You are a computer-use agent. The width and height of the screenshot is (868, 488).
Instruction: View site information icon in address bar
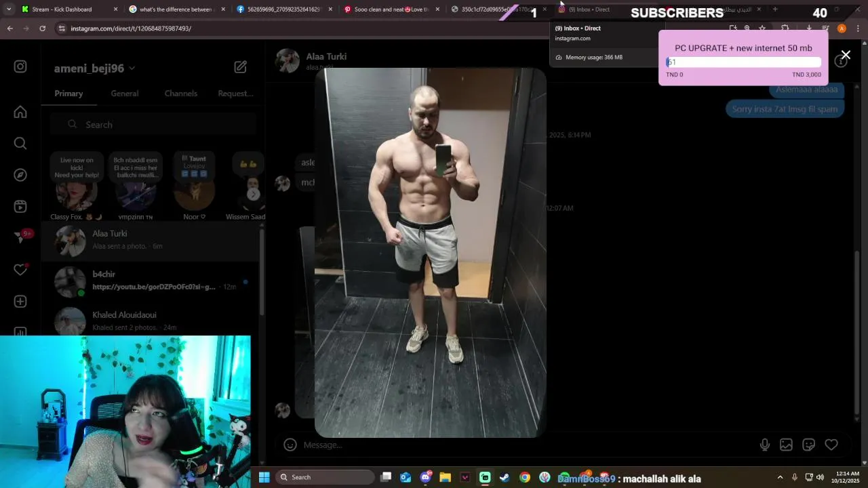pyautogui.click(x=62, y=28)
